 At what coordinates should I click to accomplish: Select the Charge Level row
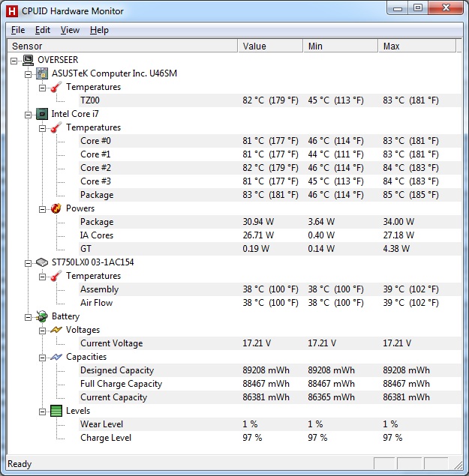click(x=270, y=438)
